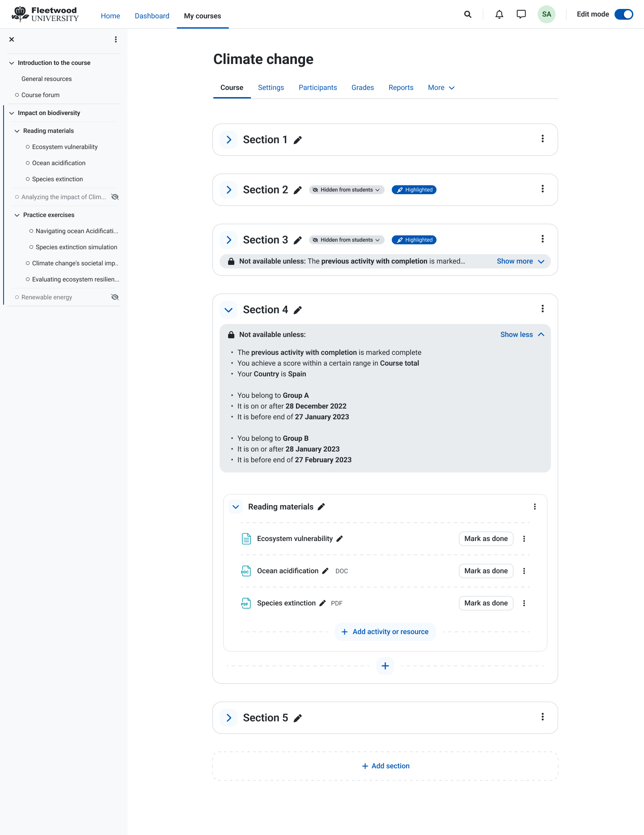Click Add activity or resource
This screenshot has height=835, width=644.
(385, 632)
